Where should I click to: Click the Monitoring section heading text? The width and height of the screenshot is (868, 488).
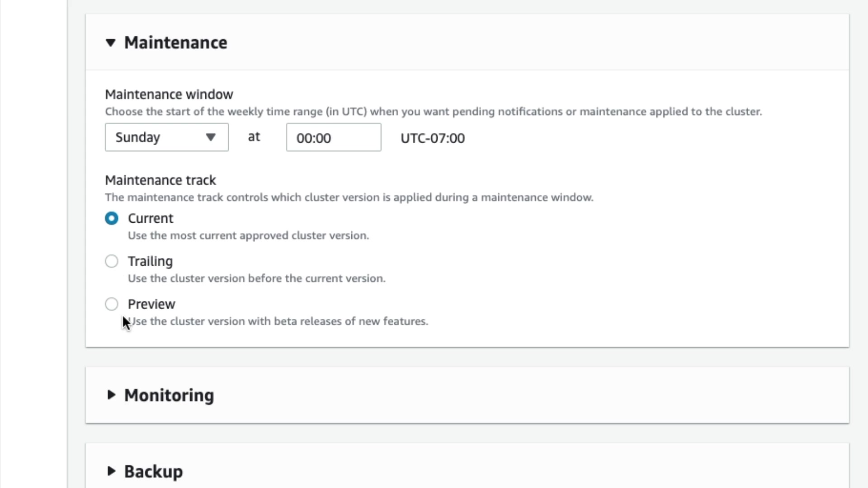[169, 395]
